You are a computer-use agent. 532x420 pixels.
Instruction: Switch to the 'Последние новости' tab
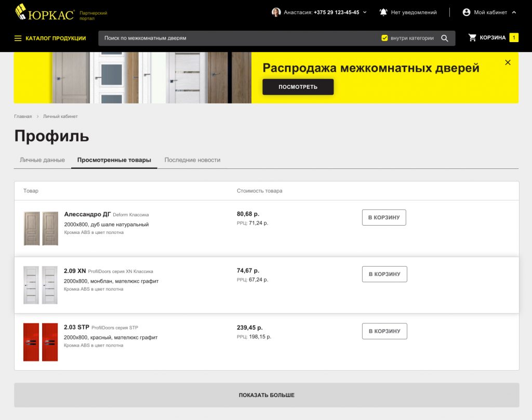192,160
